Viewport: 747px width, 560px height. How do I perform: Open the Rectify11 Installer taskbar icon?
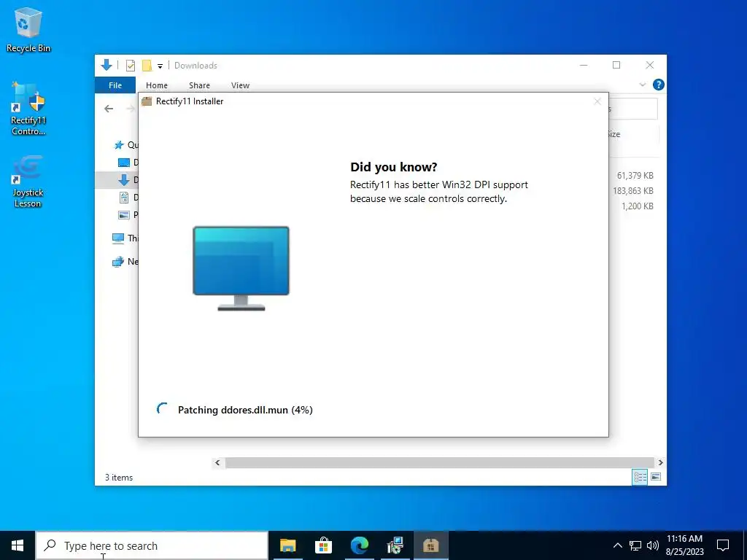click(430, 545)
